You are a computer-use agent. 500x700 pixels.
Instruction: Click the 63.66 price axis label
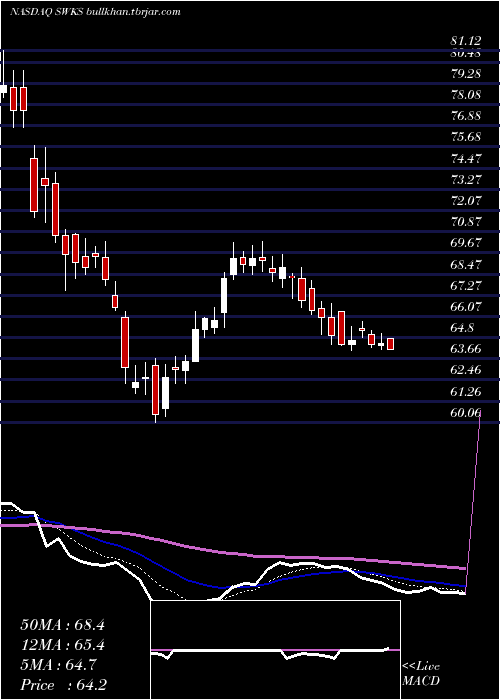coord(466,349)
